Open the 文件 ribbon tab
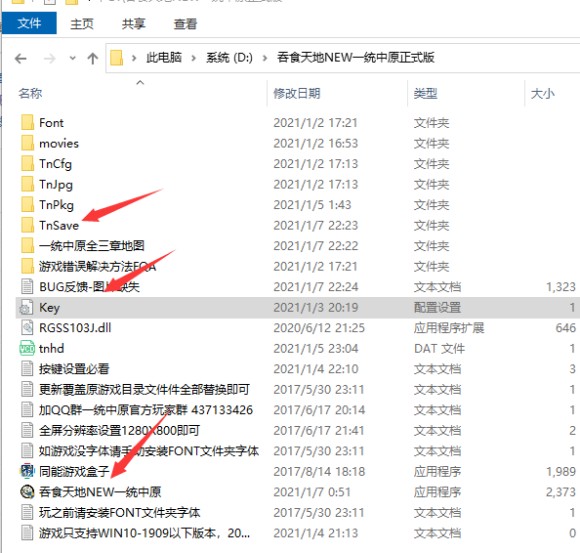Image resolution: width=580 pixels, height=553 pixels. pos(29,23)
